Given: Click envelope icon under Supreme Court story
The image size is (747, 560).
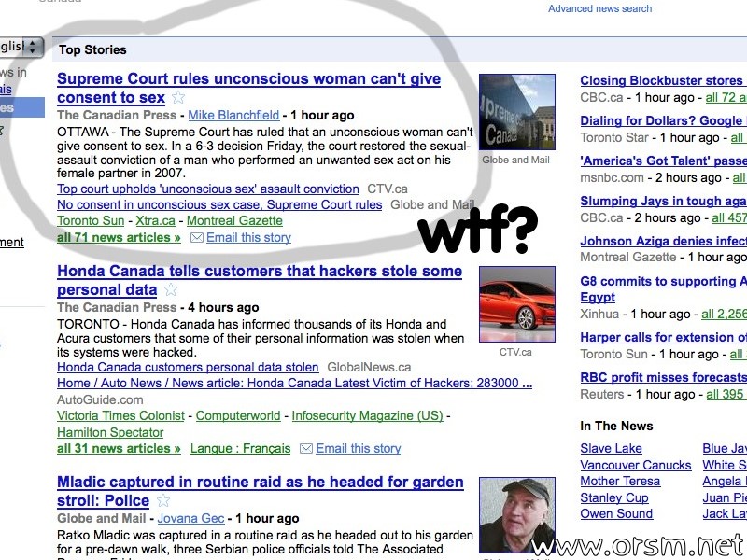Looking at the screenshot, I should click(197, 238).
